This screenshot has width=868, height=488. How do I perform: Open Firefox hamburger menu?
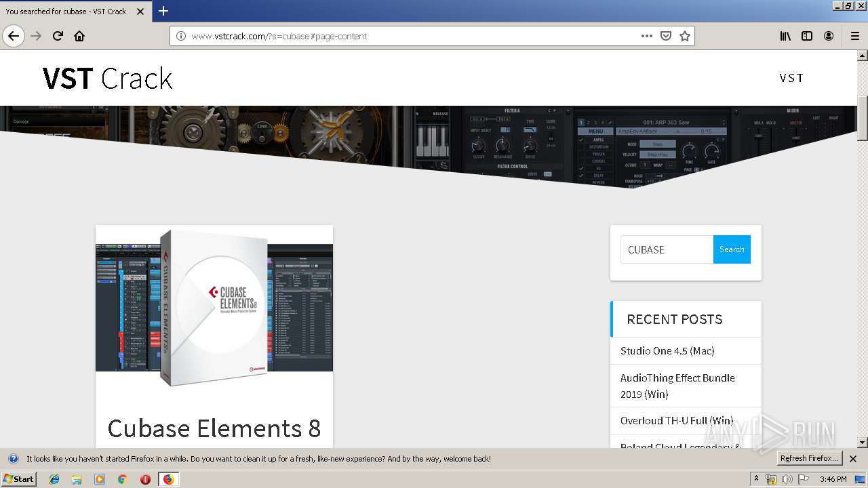click(854, 36)
